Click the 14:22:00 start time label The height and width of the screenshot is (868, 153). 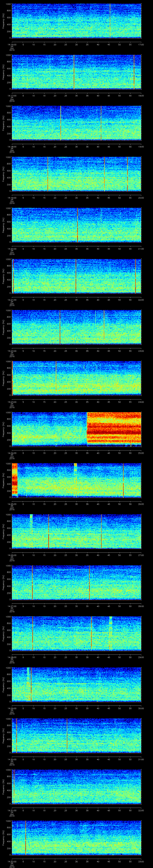click(12, 351)
